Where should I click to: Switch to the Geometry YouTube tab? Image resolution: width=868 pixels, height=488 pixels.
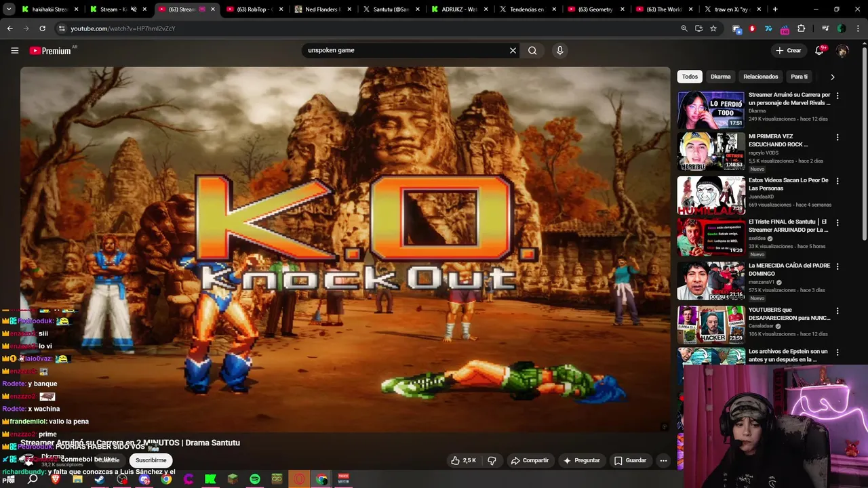(595, 9)
